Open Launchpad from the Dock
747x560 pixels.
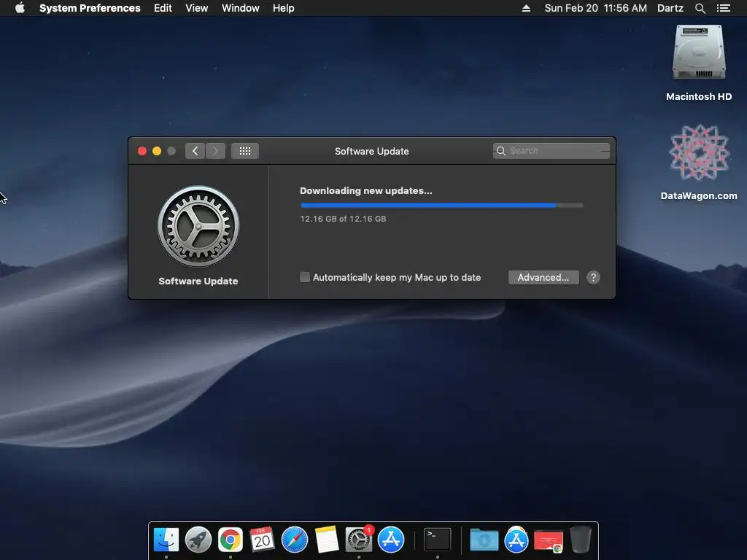(x=198, y=540)
